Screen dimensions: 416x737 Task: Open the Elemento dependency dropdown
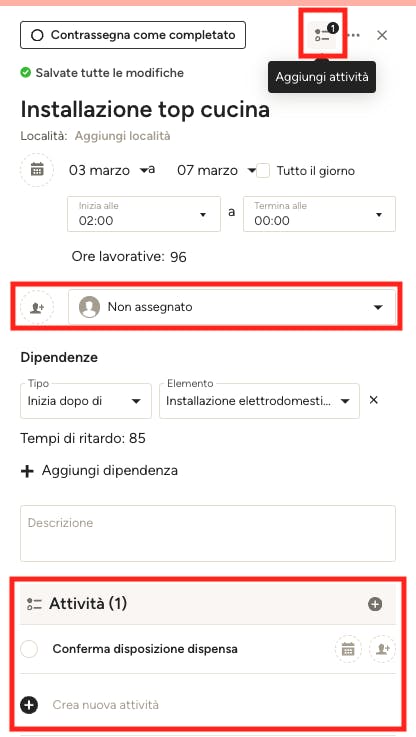(259, 401)
